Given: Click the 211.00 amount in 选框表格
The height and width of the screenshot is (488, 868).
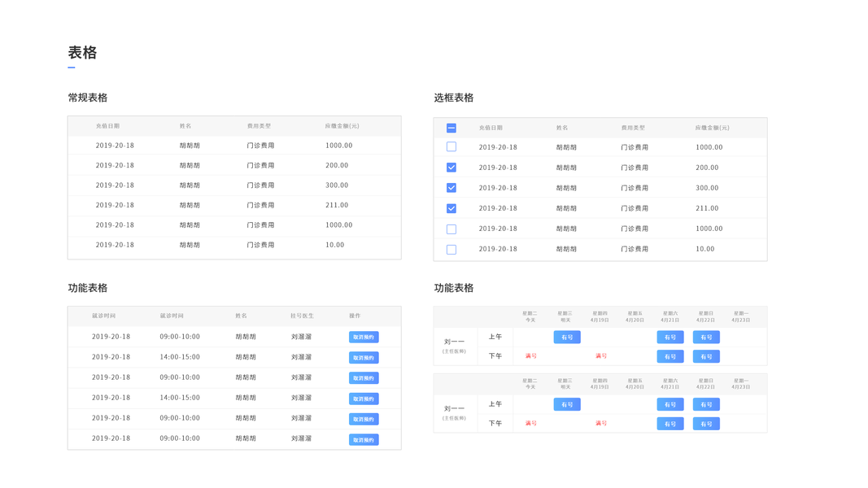Looking at the screenshot, I should tap(707, 208).
